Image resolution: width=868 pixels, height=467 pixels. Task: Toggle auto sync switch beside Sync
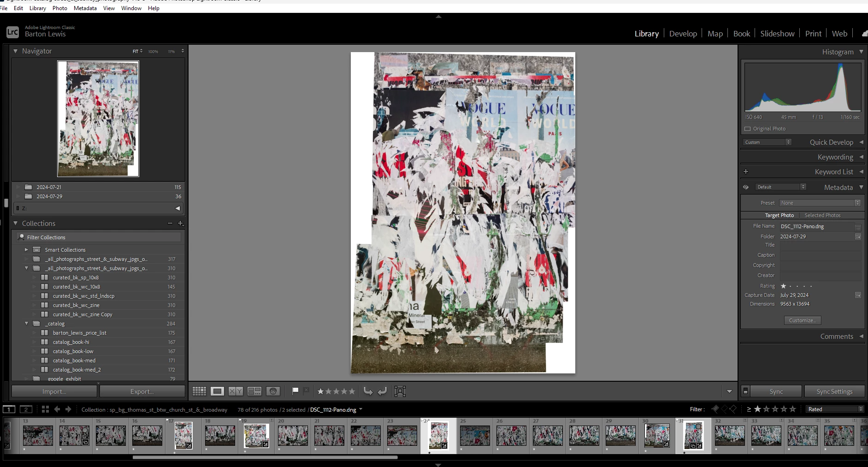[x=745, y=391]
